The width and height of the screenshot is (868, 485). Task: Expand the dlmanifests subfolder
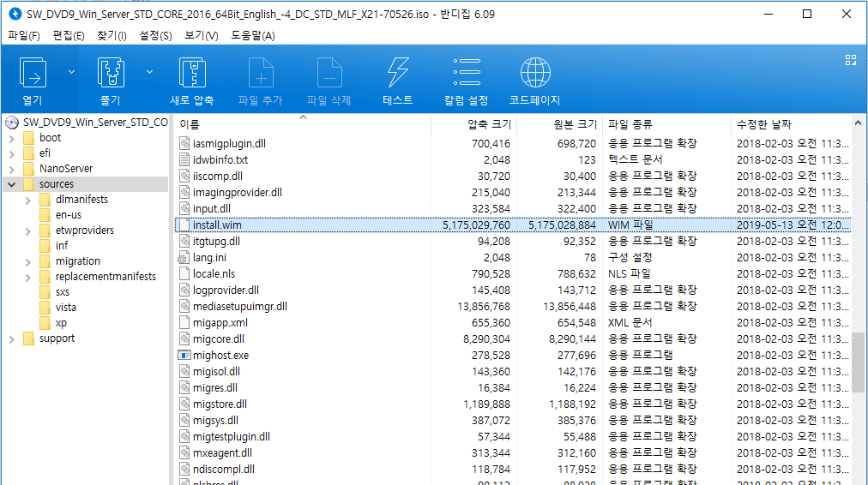[27, 201]
